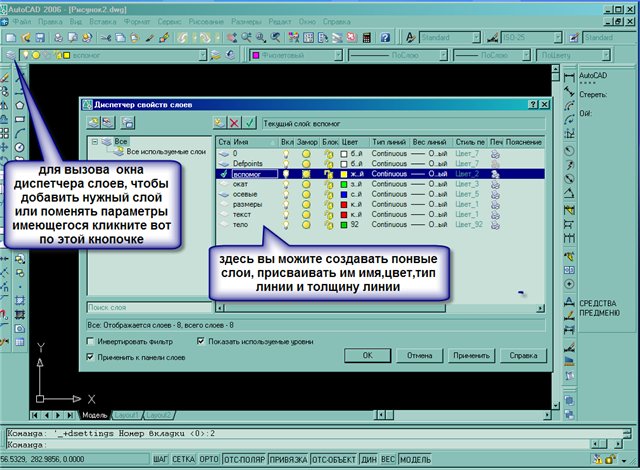This screenshot has width=640, height=470.
Task: Open the Layer Properties Manager toolbar button
Action: click(10, 55)
